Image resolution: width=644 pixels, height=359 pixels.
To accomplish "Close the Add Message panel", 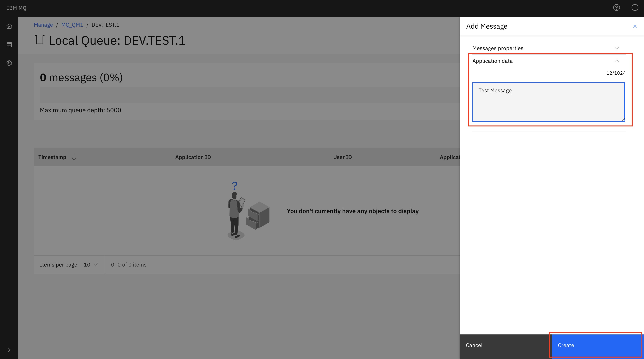I will click(635, 26).
